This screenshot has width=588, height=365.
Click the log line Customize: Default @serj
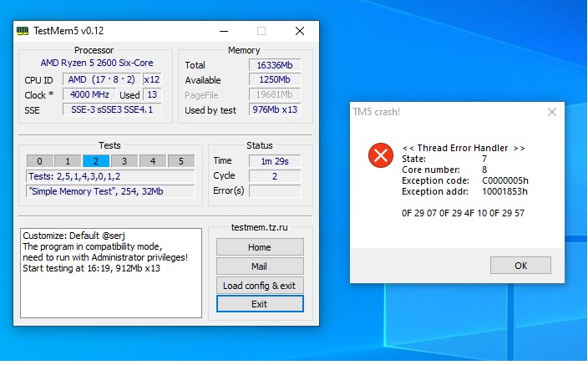click(x=73, y=236)
